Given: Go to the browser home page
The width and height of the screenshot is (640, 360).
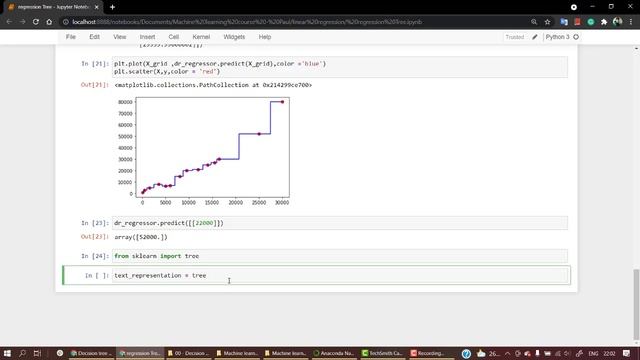Looking at the screenshot, I should pos(49,22).
